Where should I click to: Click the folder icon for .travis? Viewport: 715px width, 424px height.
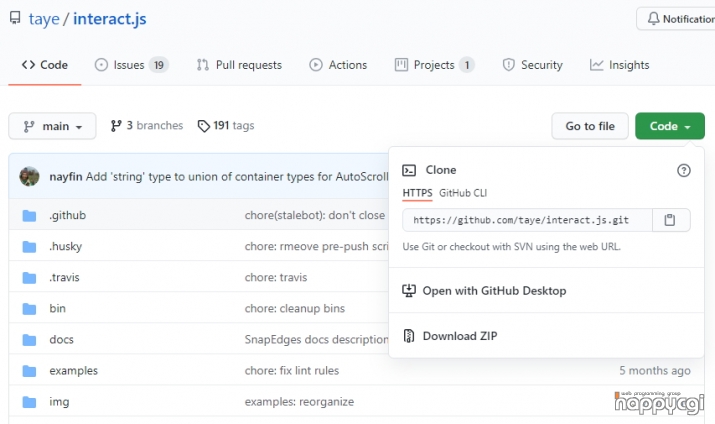[29, 278]
